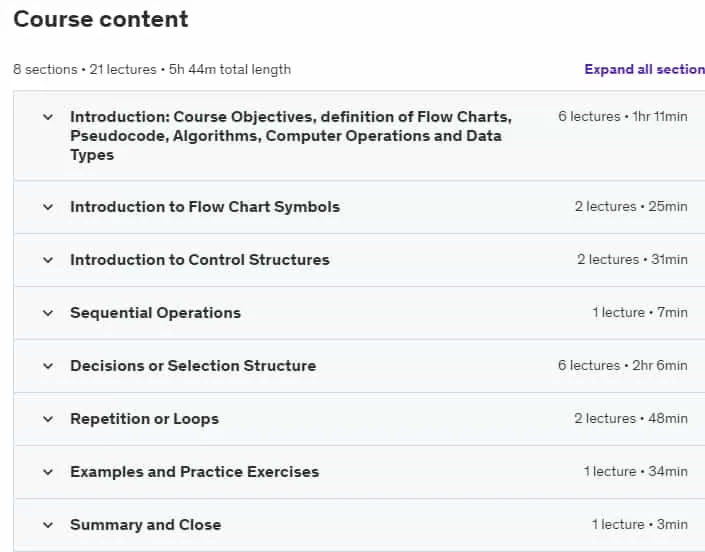705x552 pixels.
Task: Open Repetition or Loops section title
Action: 144,419
